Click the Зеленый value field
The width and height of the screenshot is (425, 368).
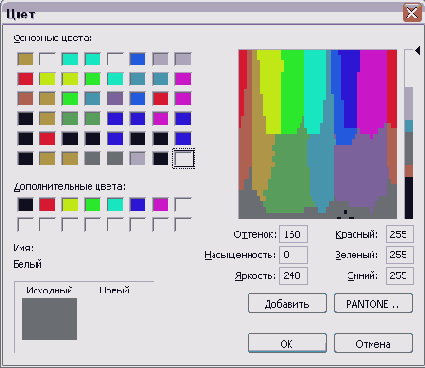pos(400,255)
